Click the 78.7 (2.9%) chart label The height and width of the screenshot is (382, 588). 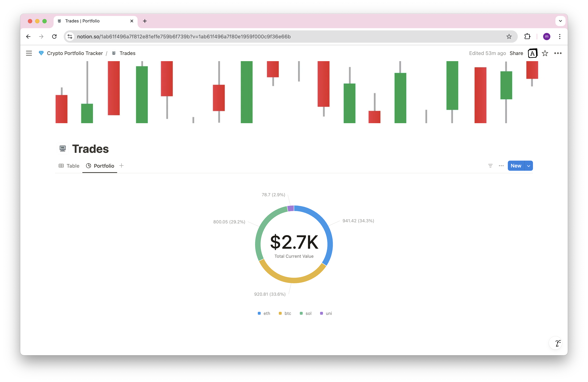pos(273,195)
